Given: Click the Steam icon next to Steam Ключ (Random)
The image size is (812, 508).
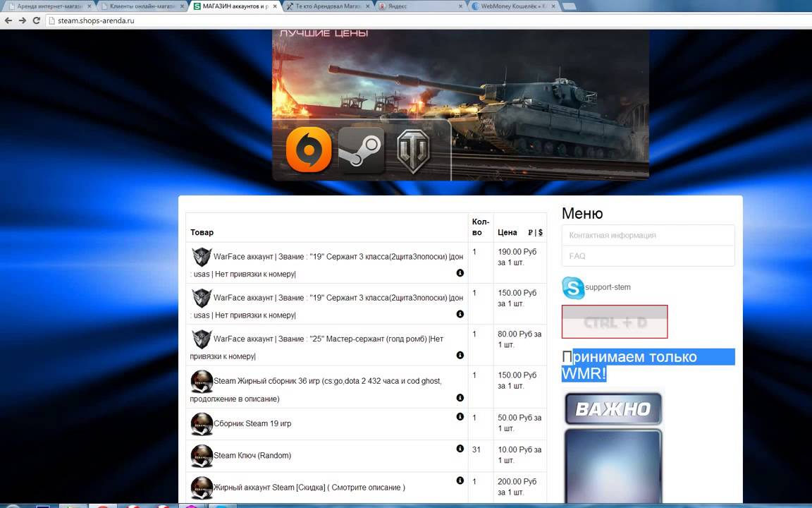Looking at the screenshot, I should coord(202,456).
